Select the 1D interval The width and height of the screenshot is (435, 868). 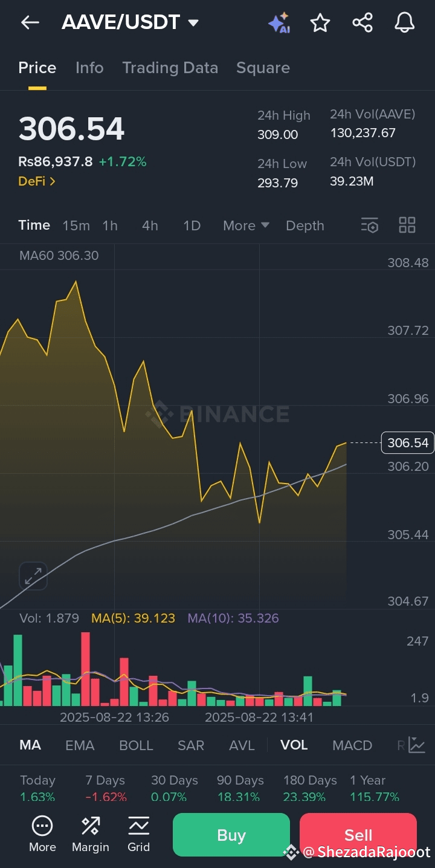tap(192, 225)
